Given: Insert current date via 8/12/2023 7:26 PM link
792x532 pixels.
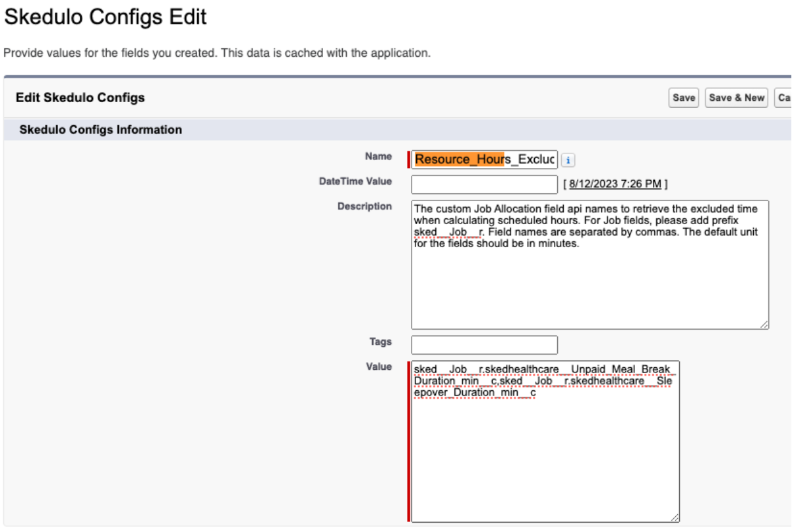Looking at the screenshot, I should (615, 184).
